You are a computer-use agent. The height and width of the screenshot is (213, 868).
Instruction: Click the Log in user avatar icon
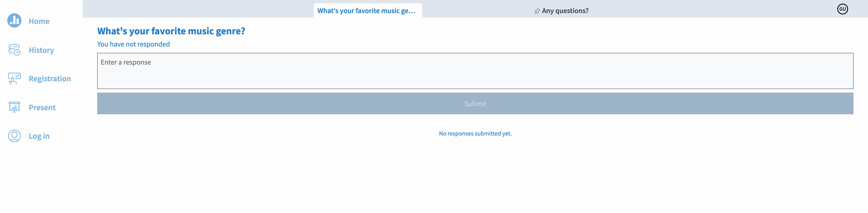(14, 136)
